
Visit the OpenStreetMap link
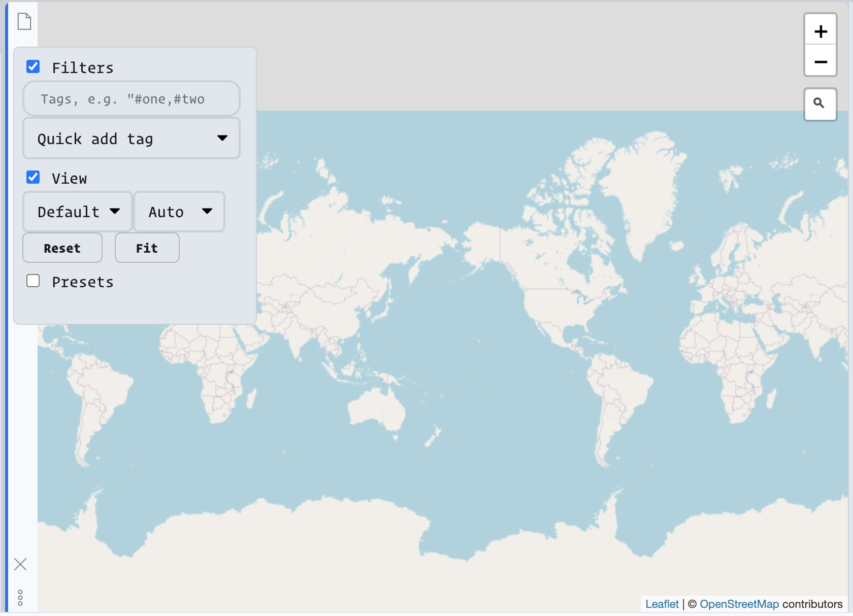pos(739,604)
